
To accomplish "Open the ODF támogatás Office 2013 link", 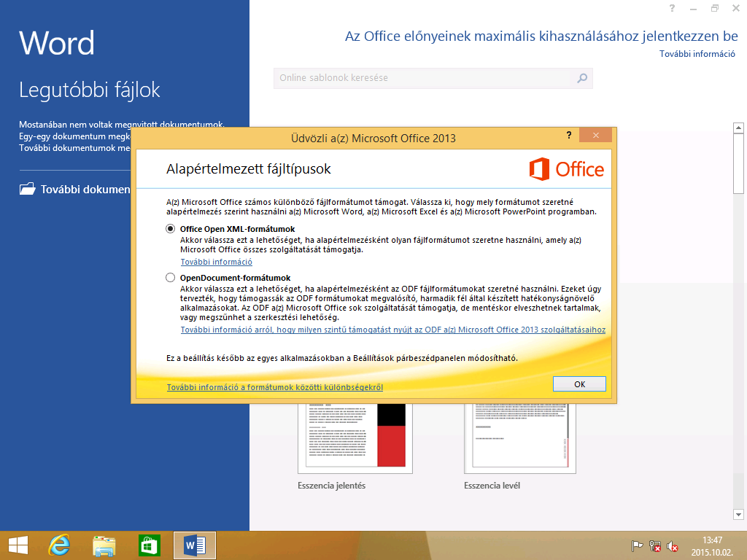I will click(x=393, y=330).
